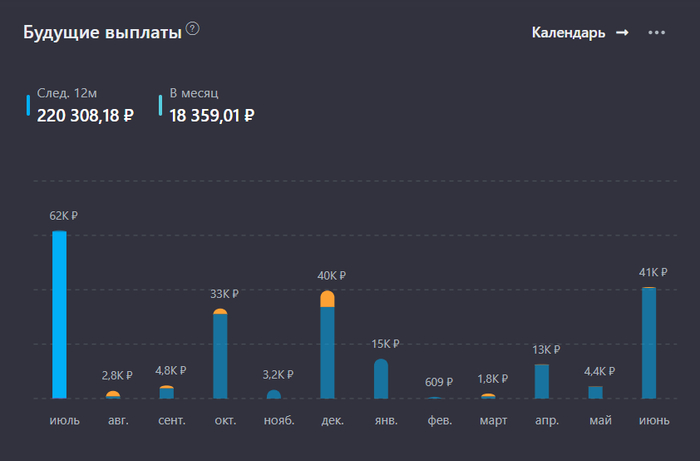Click the orange top of дек. bar

click(327, 298)
